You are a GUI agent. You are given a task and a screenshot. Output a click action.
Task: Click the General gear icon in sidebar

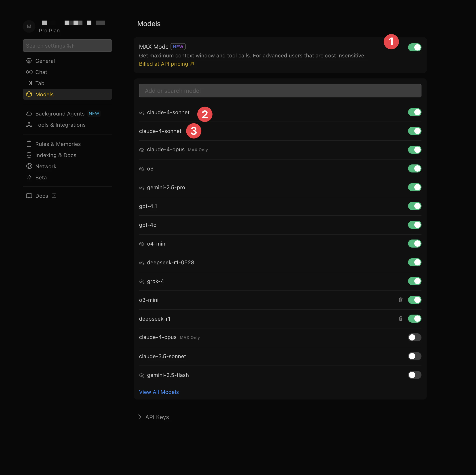click(x=29, y=61)
